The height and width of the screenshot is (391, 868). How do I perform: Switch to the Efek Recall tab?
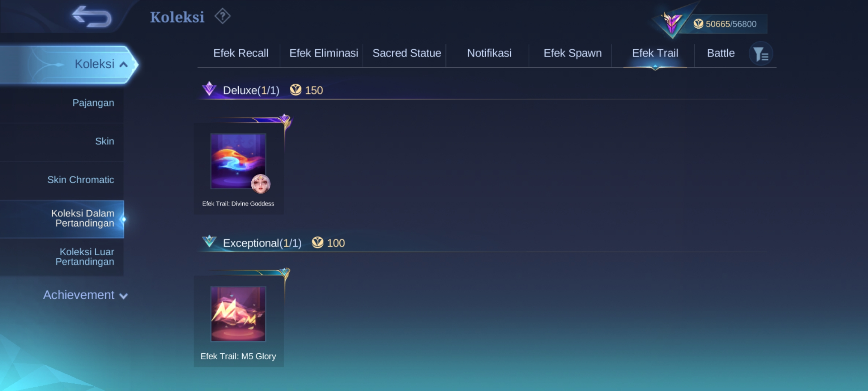[241, 53]
